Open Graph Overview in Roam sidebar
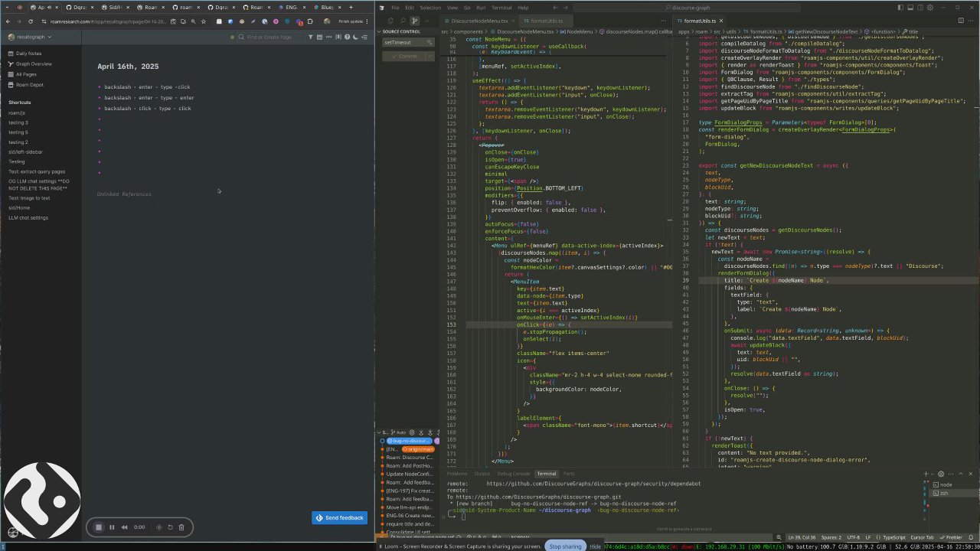The width and height of the screenshot is (980, 551). tap(34, 64)
